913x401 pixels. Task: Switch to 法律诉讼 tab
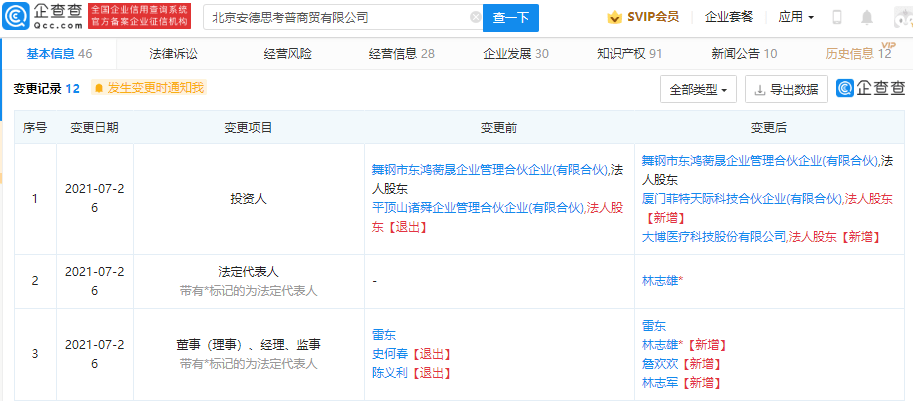174,54
